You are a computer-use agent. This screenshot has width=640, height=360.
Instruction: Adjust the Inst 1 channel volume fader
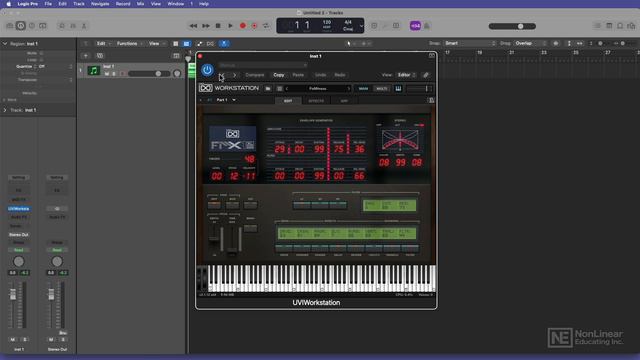click(13, 295)
